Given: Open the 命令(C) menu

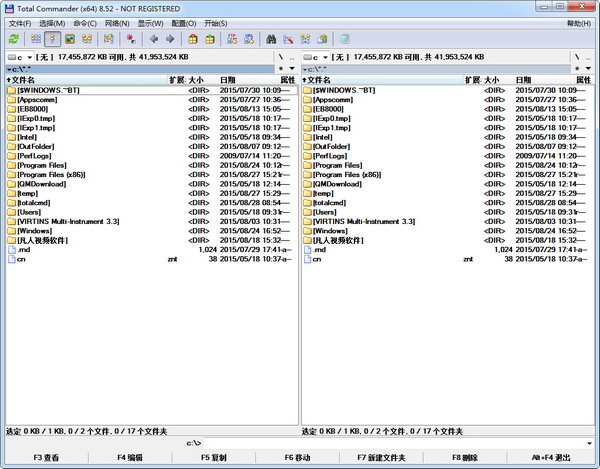Looking at the screenshot, I should point(85,24).
